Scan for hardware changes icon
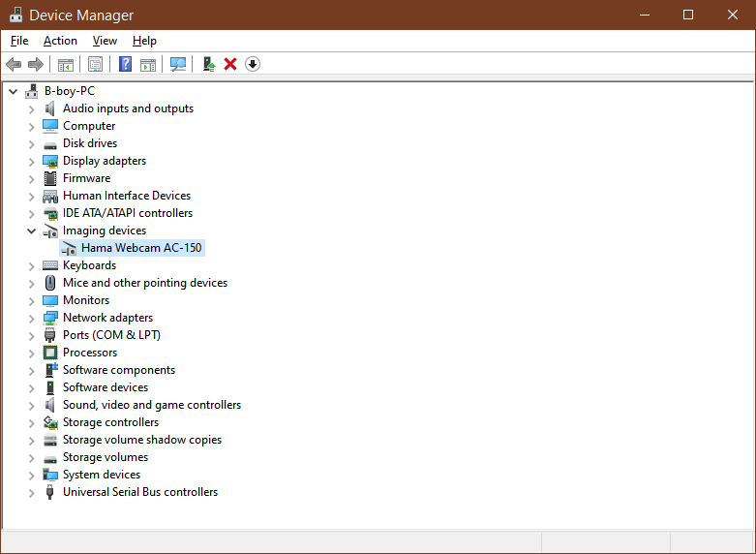Viewport: 756px width, 554px height. pyautogui.click(x=178, y=64)
